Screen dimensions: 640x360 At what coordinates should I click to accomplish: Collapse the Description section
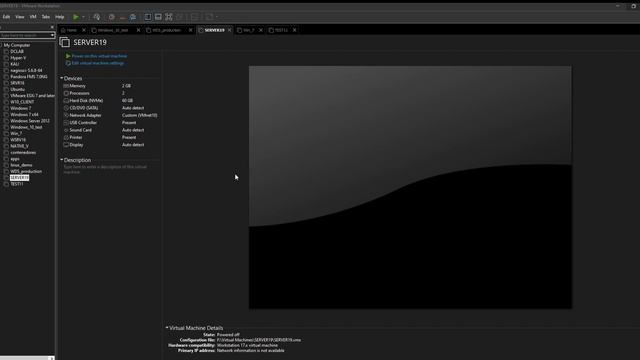(62, 160)
